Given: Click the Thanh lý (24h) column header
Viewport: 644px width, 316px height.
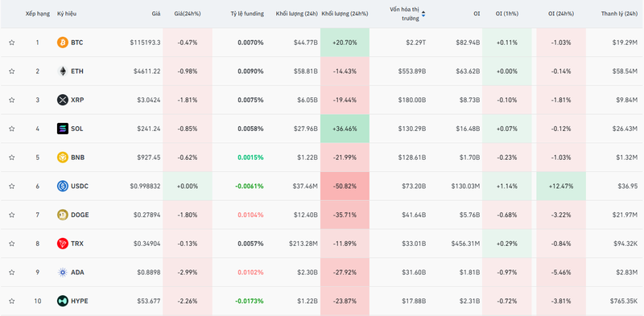Looking at the screenshot, I should [x=619, y=14].
